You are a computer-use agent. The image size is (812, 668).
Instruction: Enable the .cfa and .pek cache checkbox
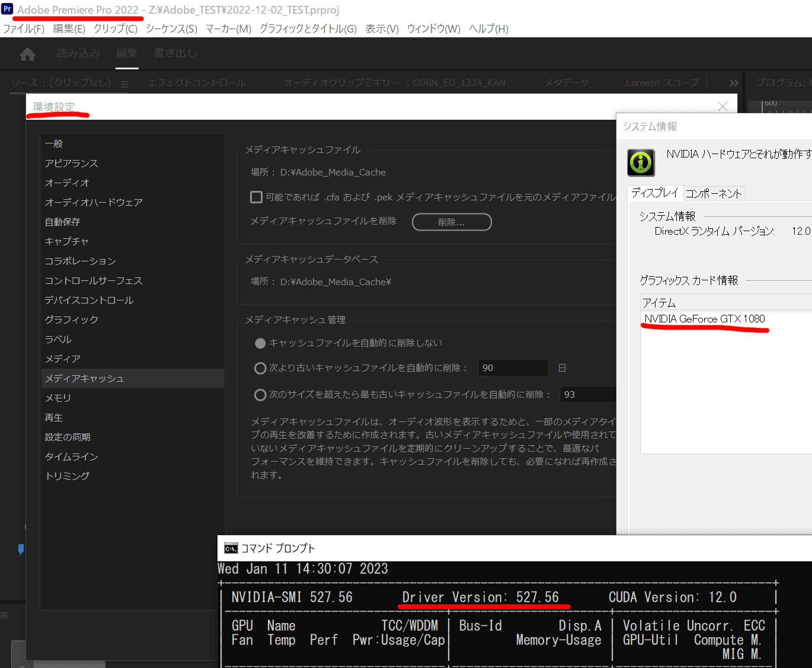[x=256, y=197]
